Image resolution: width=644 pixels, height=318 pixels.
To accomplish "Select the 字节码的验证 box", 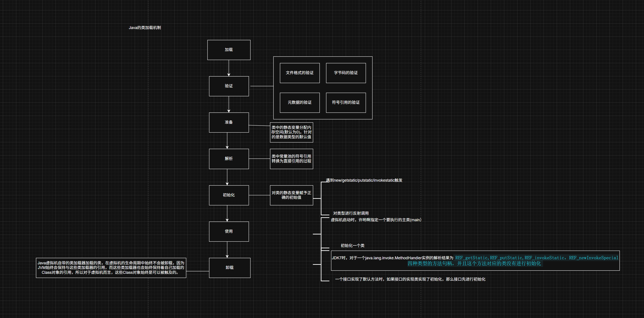I will [x=346, y=73].
